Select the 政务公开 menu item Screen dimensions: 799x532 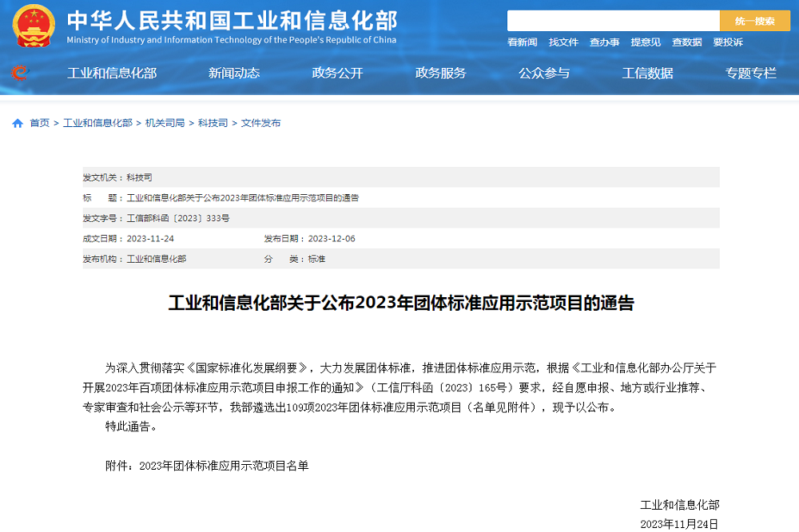(337, 73)
